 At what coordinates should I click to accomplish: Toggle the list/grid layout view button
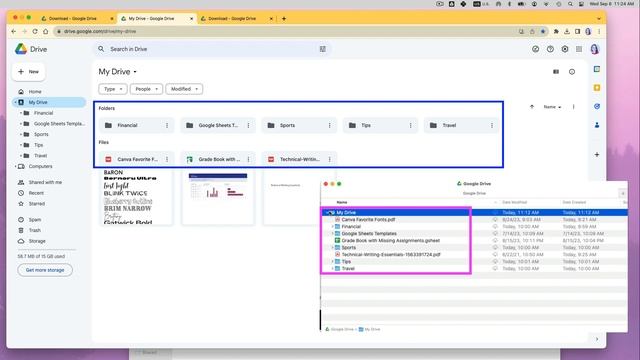(556, 72)
